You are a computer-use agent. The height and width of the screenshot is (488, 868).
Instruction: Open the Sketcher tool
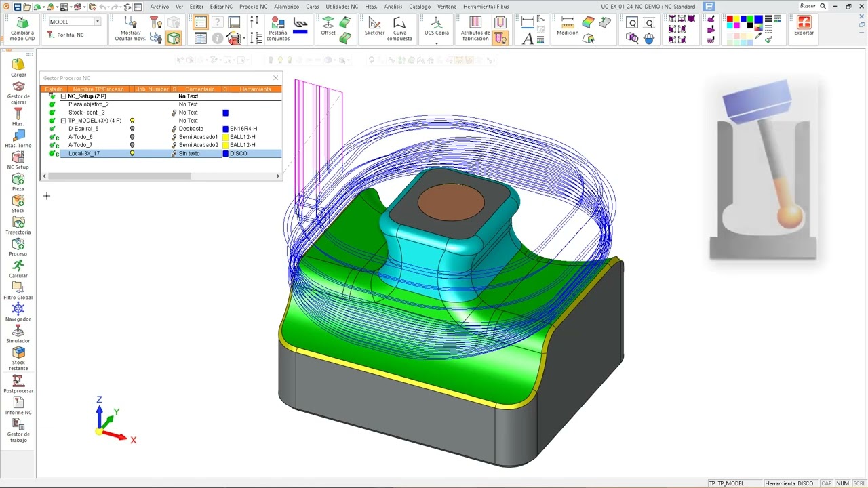click(x=374, y=26)
